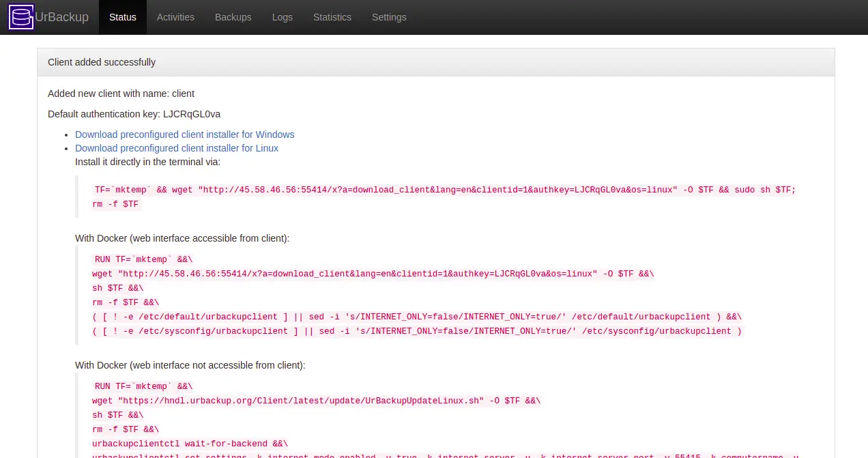868x458 pixels.
Task: Click the 'Client added successfully' panel heading
Action: 436,62
